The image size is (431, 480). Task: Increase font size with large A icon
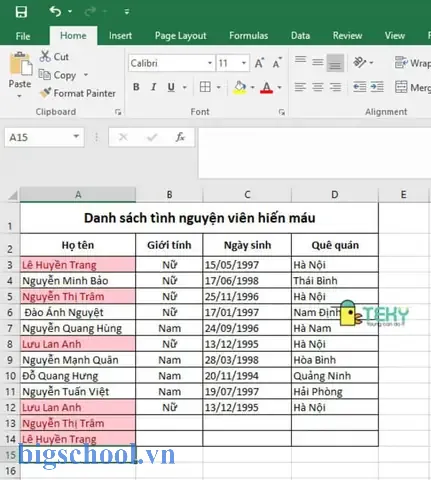259,63
